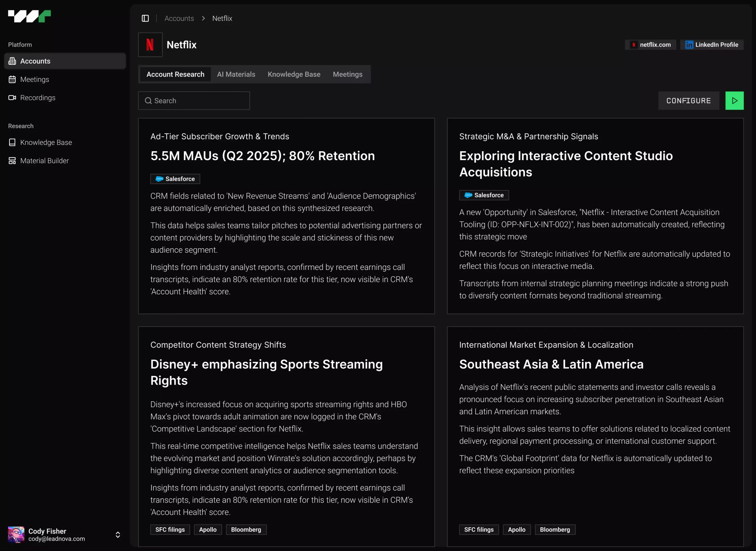Open 'Southeast Asia & Latin America' heading
The height and width of the screenshot is (551, 756).
(x=551, y=364)
